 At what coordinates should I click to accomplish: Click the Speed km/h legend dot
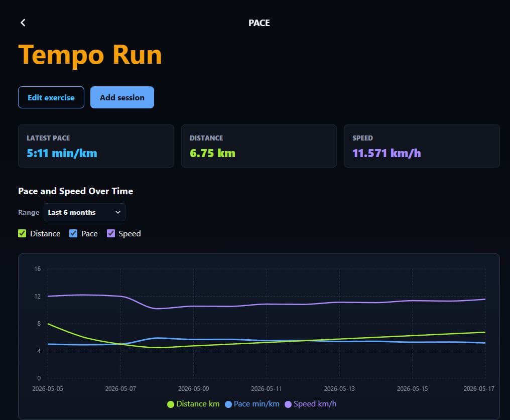[x=288, y=404]
